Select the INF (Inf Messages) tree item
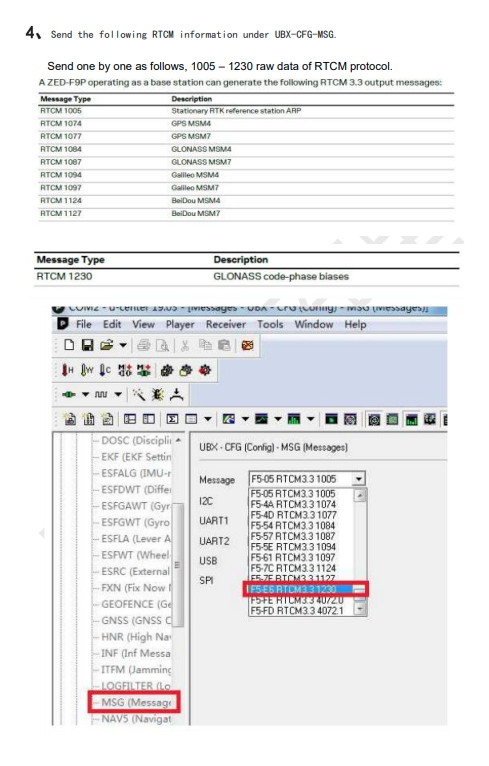 (136, 653)
